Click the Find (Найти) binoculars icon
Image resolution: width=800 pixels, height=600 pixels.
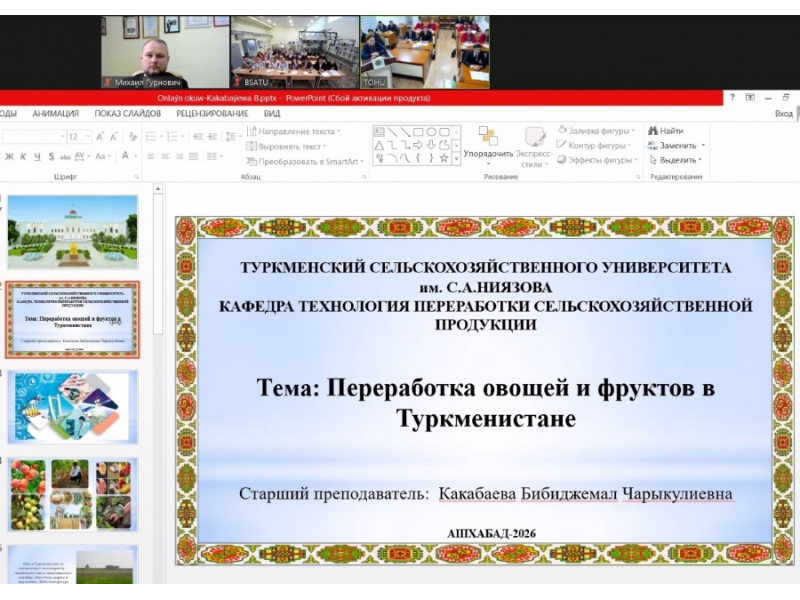click(653, 131)
